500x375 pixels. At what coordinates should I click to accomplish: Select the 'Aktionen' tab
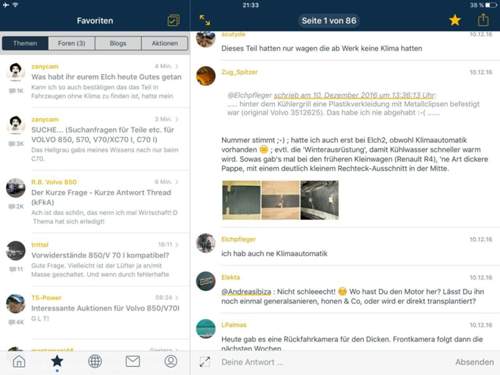165,43
